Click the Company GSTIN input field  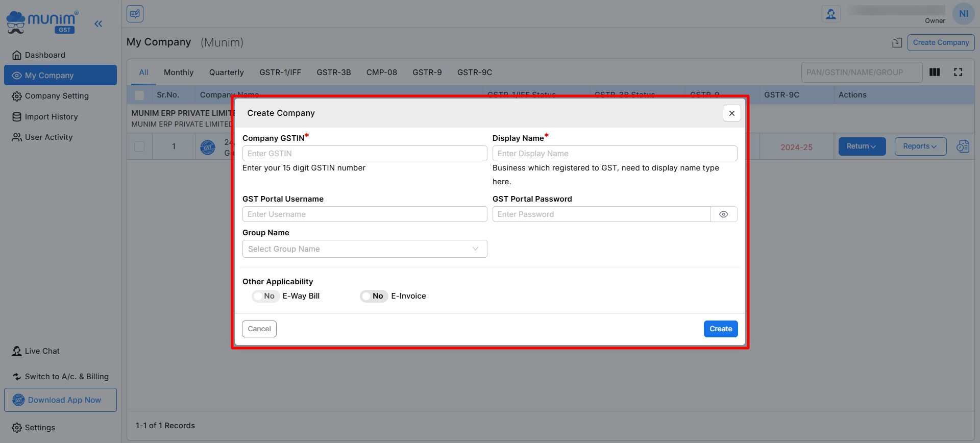364,154
